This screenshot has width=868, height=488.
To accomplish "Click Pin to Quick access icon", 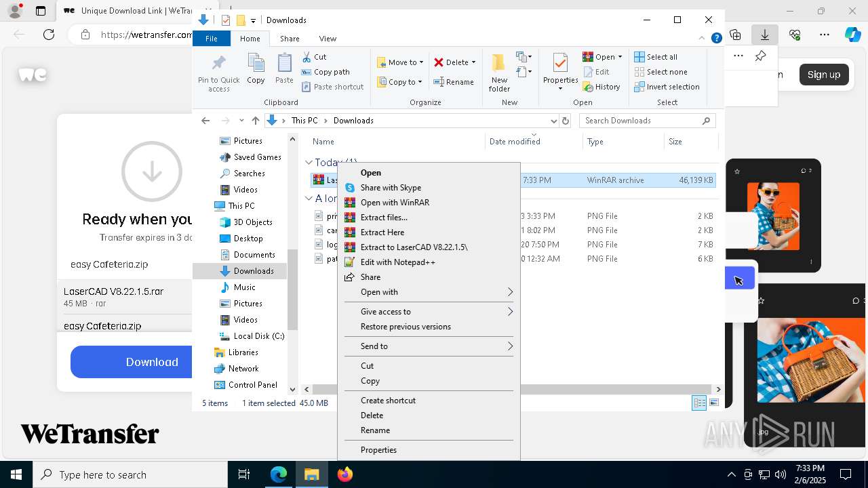I will (218, 64).
